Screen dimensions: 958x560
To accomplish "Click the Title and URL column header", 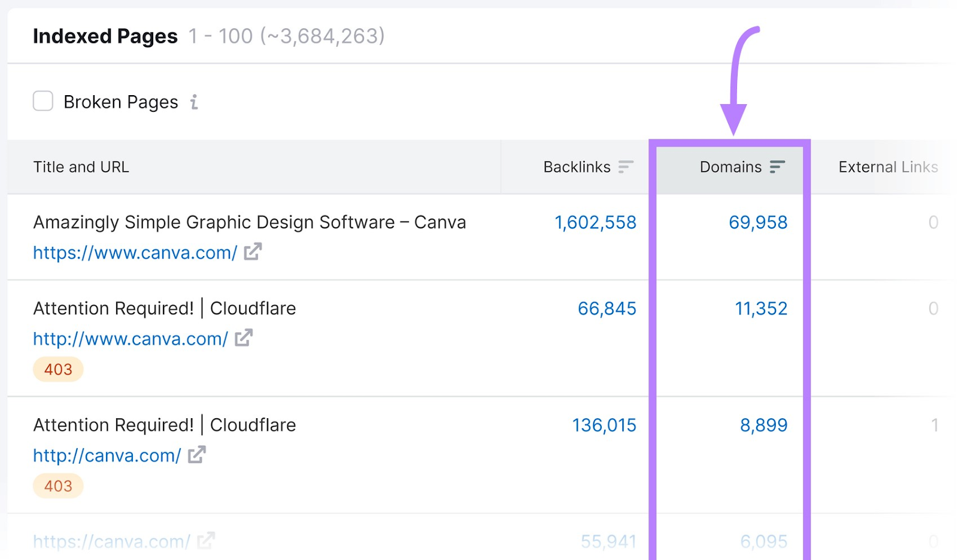I will coord(81,167).
